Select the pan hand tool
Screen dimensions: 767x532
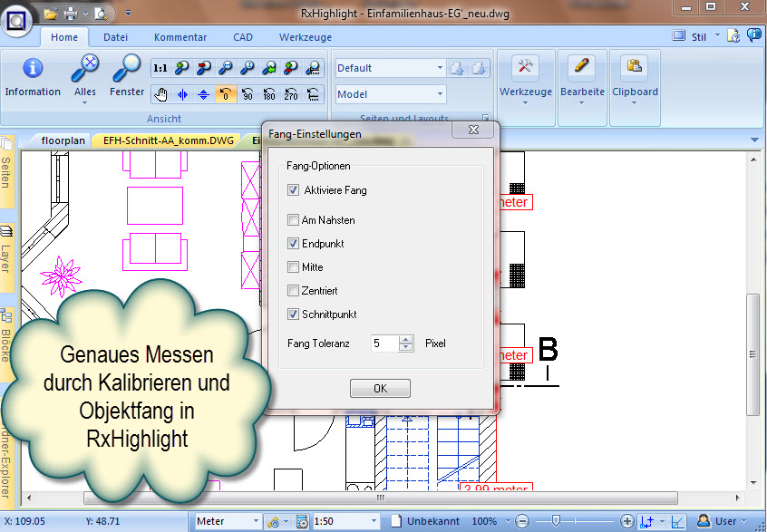(160, 93)
